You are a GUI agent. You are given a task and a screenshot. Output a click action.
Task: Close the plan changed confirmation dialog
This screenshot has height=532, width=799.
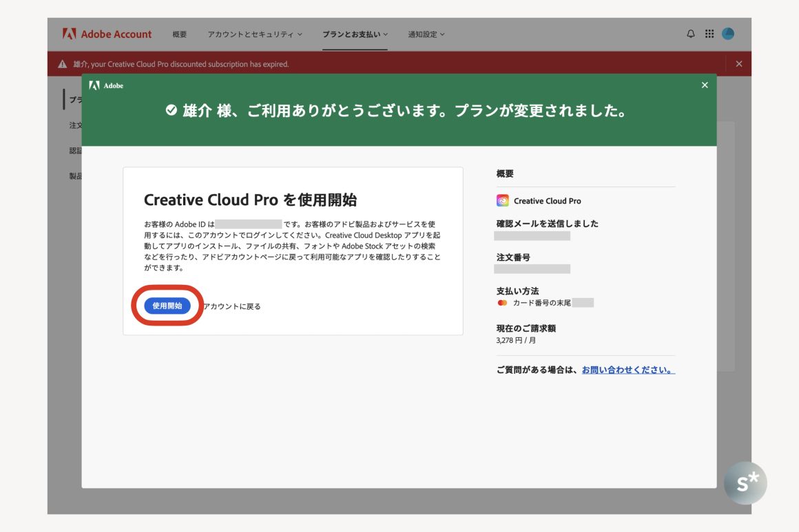(x=704, y=85)
